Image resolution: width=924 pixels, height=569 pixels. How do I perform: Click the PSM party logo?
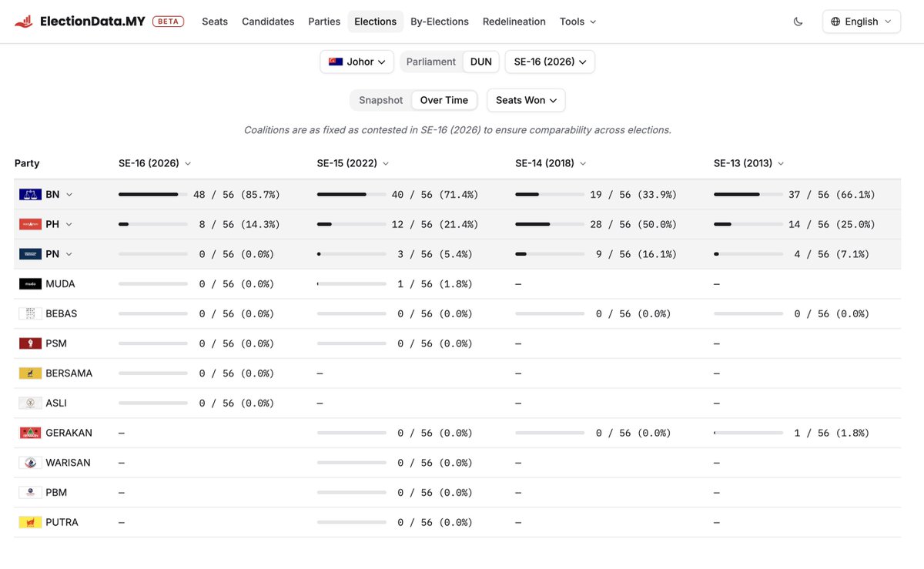(x=30, y=343)
